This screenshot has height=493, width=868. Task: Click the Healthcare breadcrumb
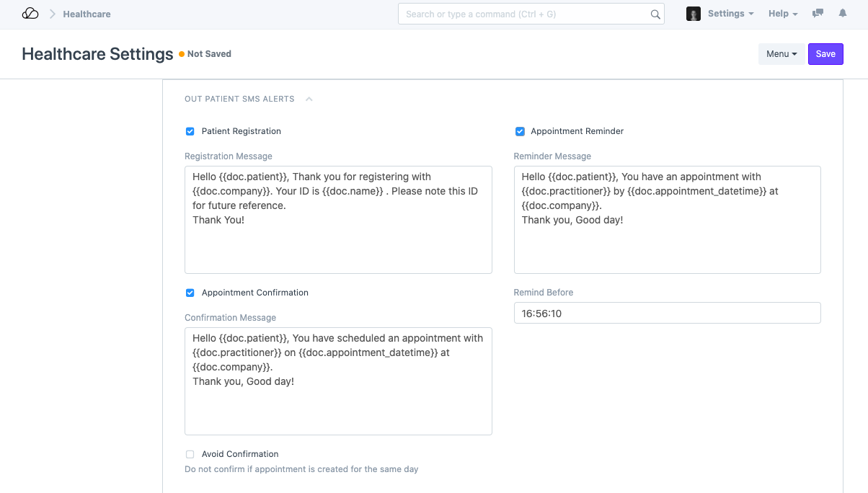click(x=87, y=14)
